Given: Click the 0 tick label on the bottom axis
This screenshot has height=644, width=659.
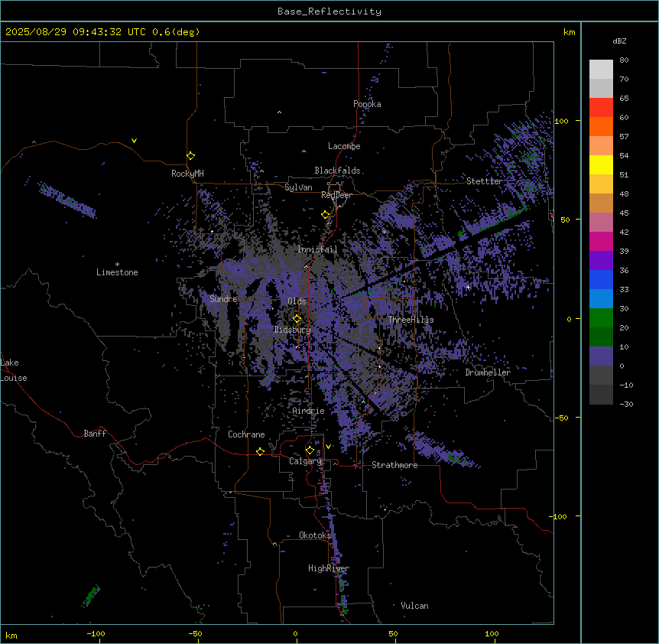Looking at the screenshot, I should click(x=295, y=633).
